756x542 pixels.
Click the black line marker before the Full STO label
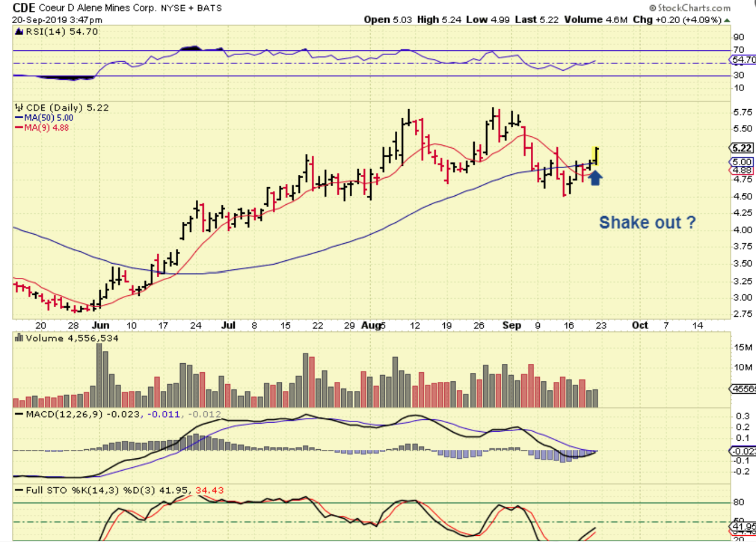[19, 490]
